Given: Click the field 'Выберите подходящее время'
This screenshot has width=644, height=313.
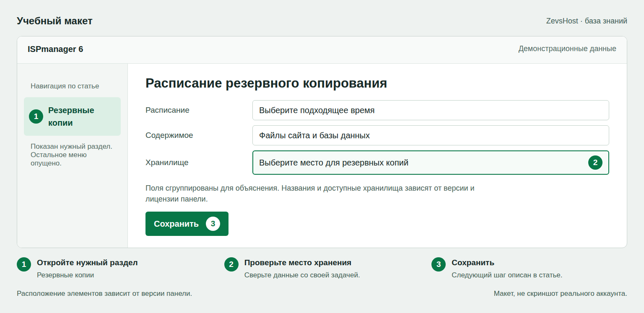Looking at the screenshot, I should click(x=431, y=110).
